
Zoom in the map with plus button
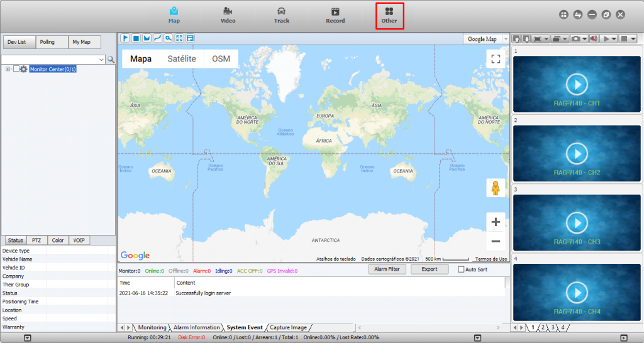(496, 222)
